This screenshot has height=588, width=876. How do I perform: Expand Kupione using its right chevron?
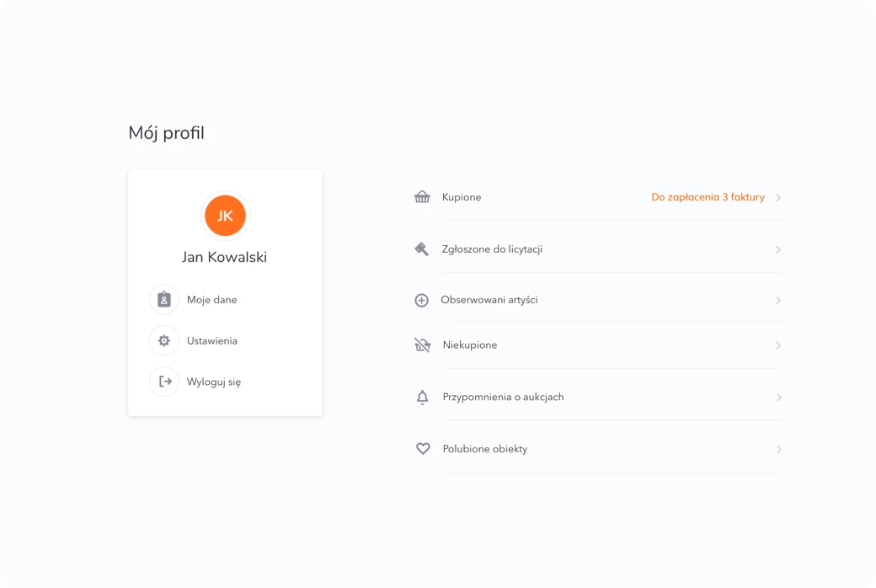tap(778, 197)
